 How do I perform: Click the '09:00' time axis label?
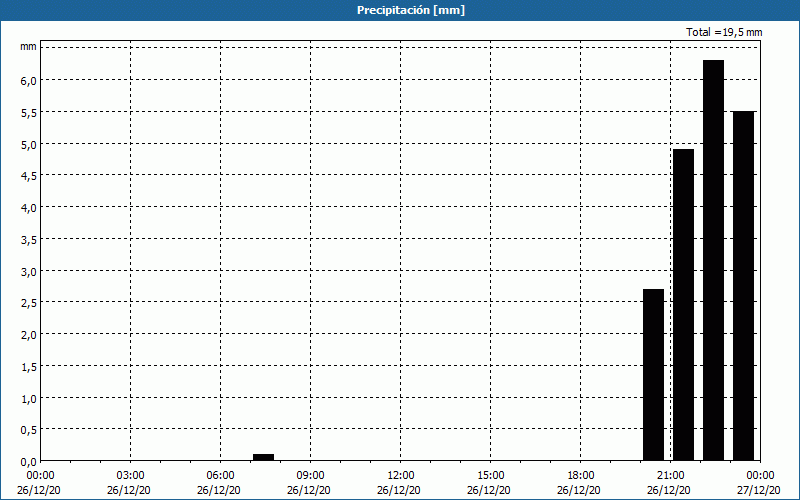coord(311,476)
